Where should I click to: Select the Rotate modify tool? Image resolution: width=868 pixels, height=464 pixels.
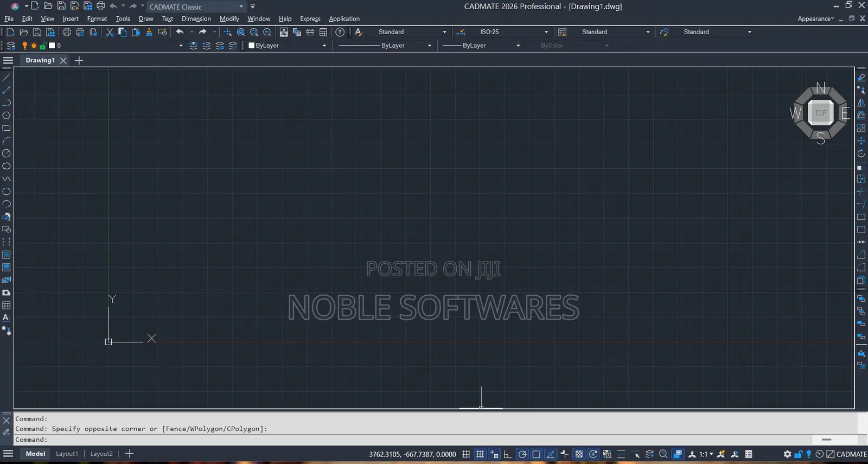tap(861, 154)
